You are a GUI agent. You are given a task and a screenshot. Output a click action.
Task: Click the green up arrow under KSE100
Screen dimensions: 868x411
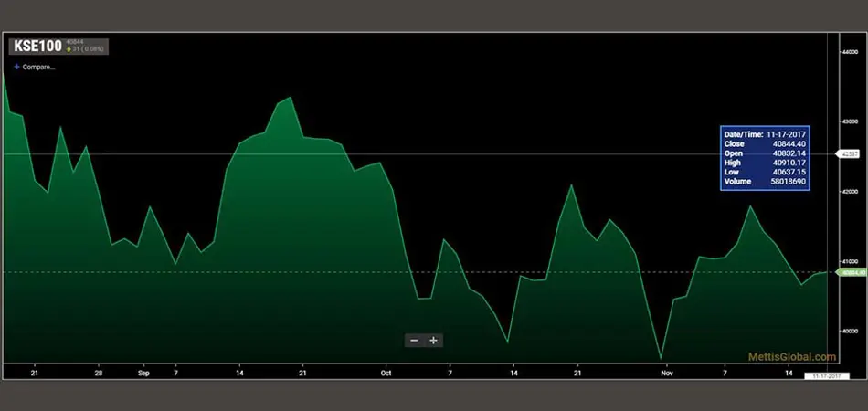69,49
